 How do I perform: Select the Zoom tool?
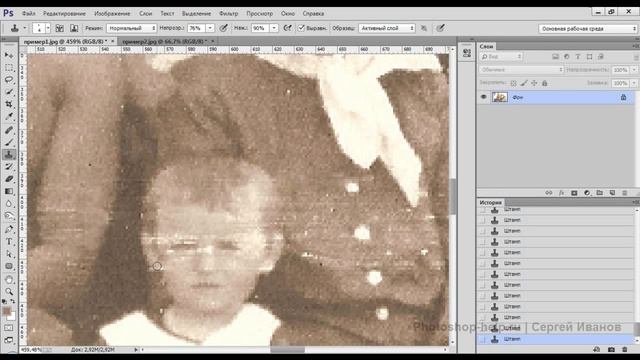point(9,292)
